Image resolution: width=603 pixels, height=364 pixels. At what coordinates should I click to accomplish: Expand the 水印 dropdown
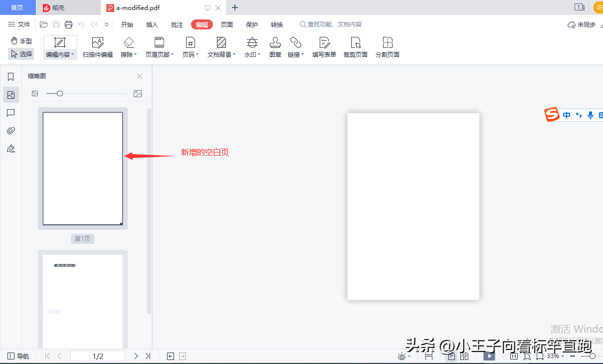coord(259,54)
